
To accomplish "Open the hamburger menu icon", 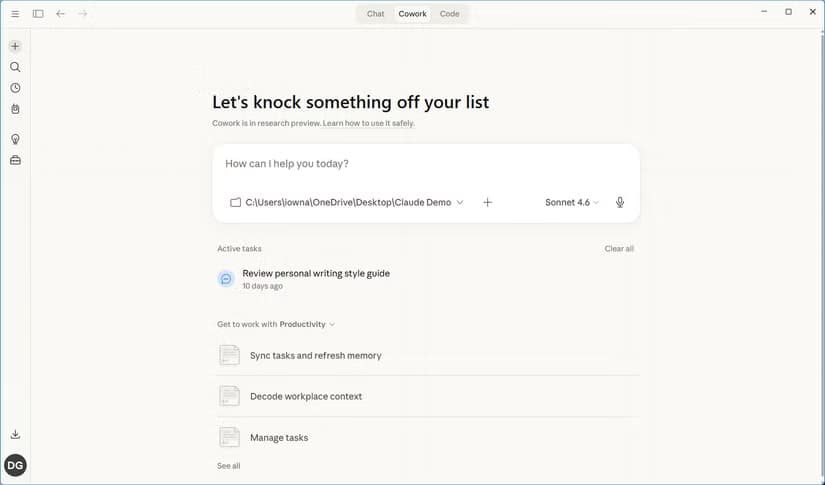I will pyautogui.click(x=15, y=14).
